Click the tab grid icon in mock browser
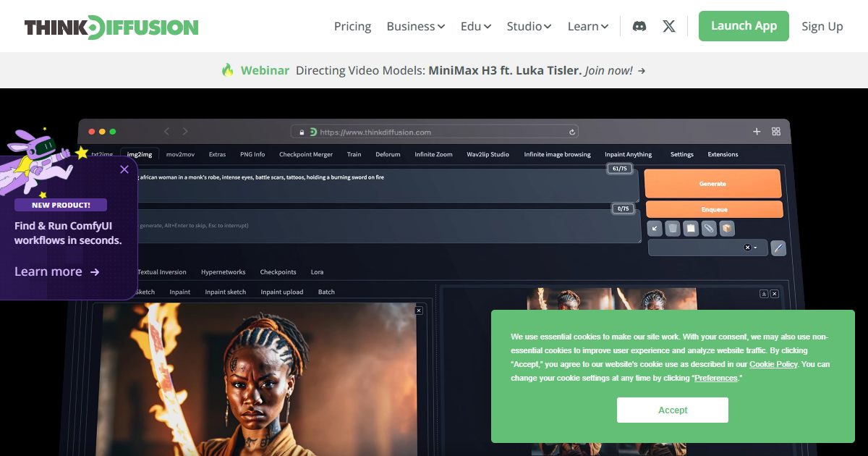The height and width of the screenshot is (456, 868). [x=776, y=132]
